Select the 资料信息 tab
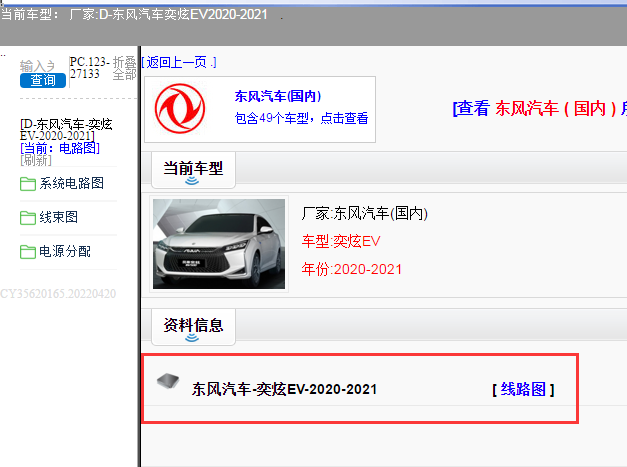The image size is (627, 467). coord(193,326)
